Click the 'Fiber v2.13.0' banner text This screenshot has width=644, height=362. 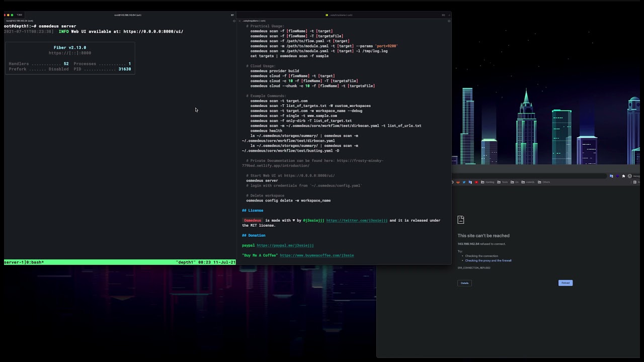(70, 48)
